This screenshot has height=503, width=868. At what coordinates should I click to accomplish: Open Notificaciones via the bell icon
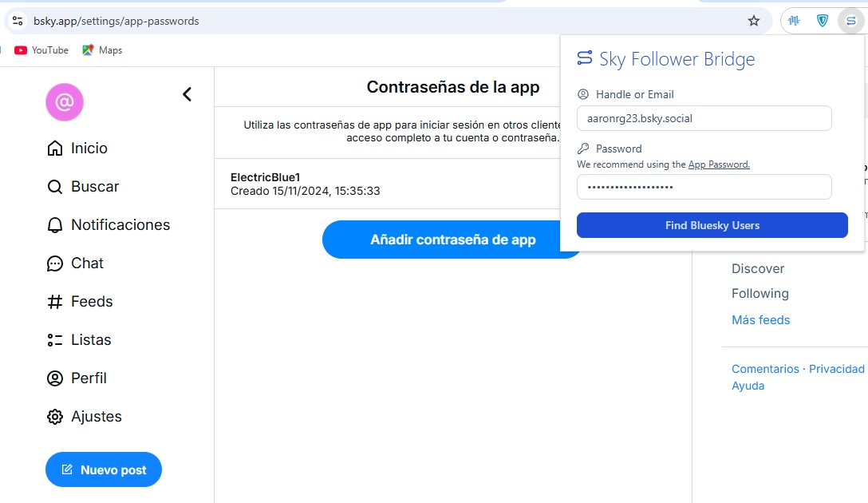[x=54, y=224]
